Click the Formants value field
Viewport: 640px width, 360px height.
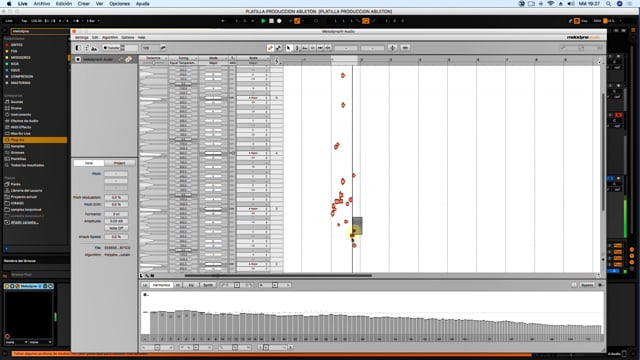[x=116, y=214]
